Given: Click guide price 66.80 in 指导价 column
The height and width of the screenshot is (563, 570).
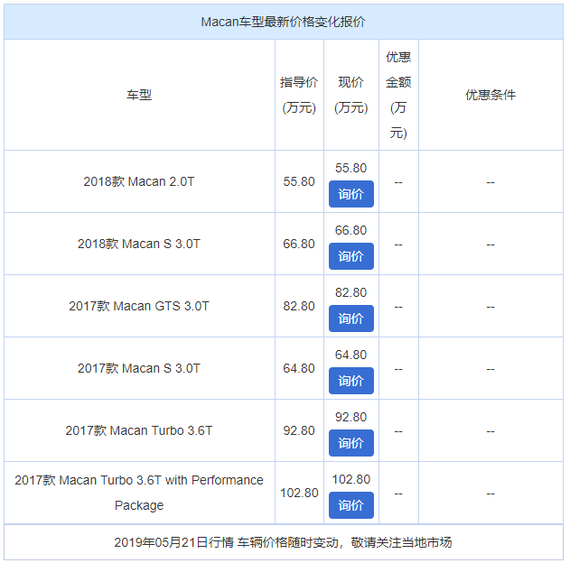Looking at the screenshot, I should 299,244.
